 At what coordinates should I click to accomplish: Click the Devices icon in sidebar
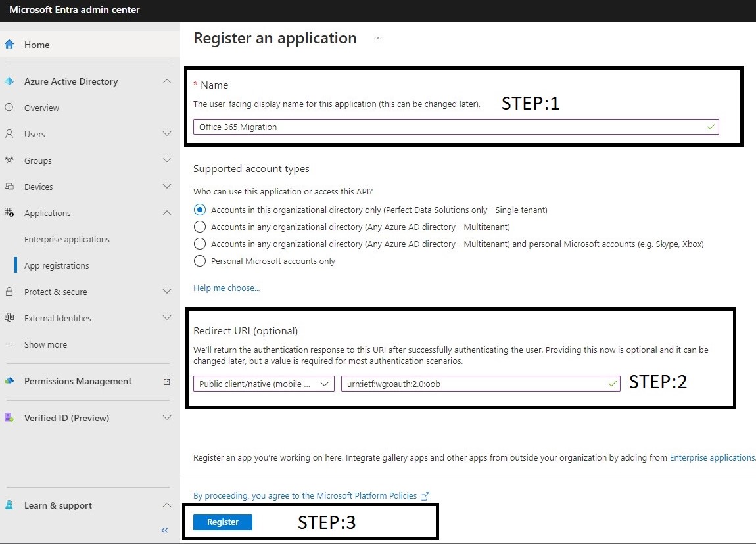point(9,187)
